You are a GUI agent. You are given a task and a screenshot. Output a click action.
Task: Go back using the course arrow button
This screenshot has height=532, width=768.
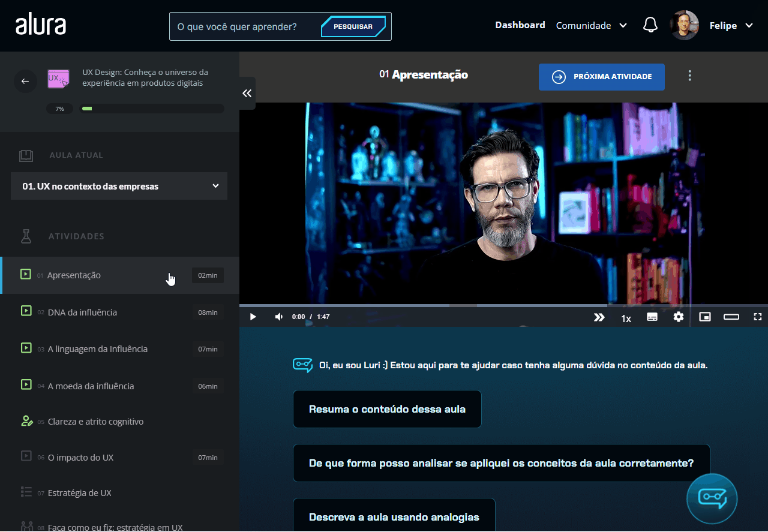[25, 81]
